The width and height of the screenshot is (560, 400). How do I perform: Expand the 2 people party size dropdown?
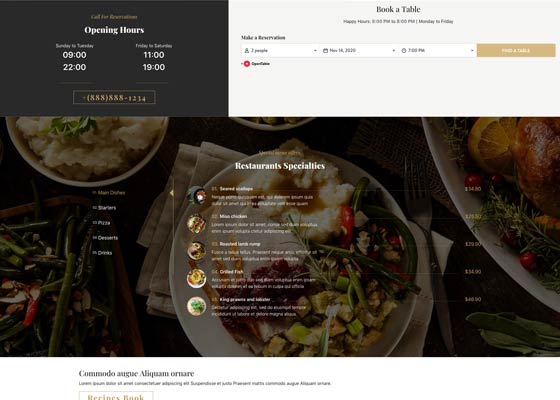pyautogui.click(x=280, y=51)
